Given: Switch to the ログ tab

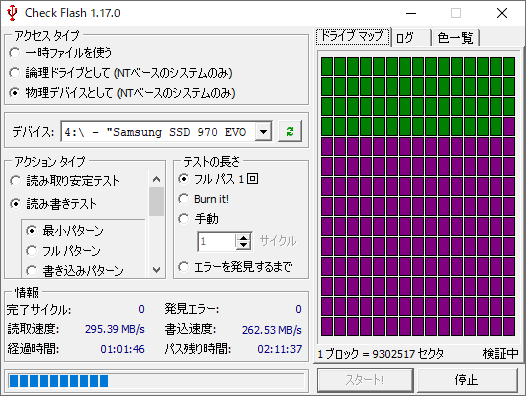Looking at the screenshot, I should pyautogui.click(x=411, y=38).
